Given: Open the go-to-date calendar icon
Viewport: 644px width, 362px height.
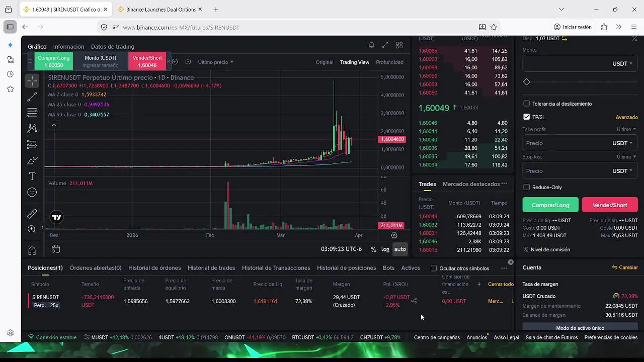Looking at the screenshot, I should tap(56, 249).
